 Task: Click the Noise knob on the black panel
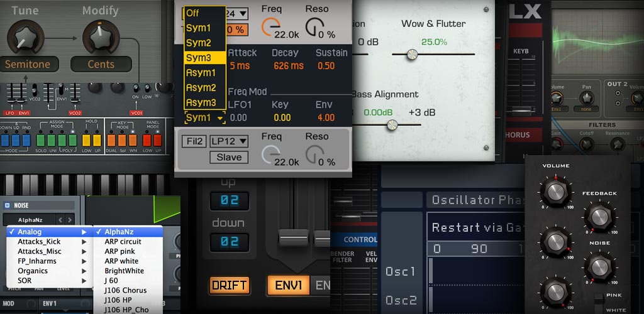pyautogui.click(x=598, y=266)
